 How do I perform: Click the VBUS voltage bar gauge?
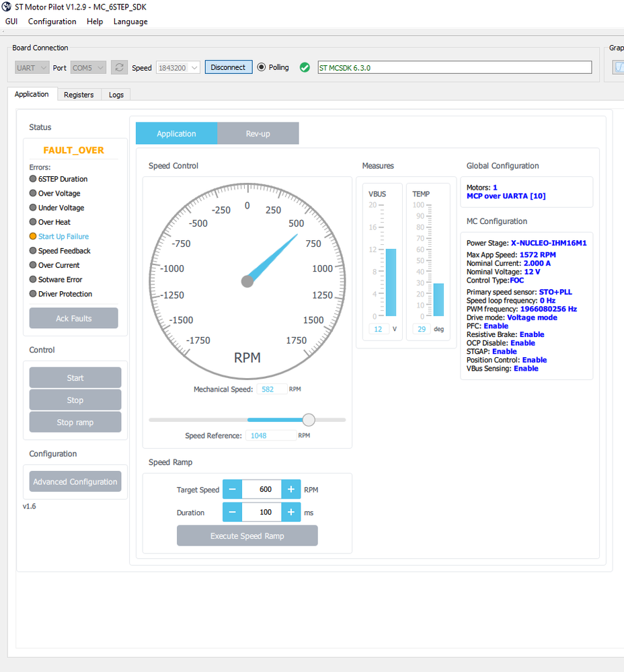[391, 282]
